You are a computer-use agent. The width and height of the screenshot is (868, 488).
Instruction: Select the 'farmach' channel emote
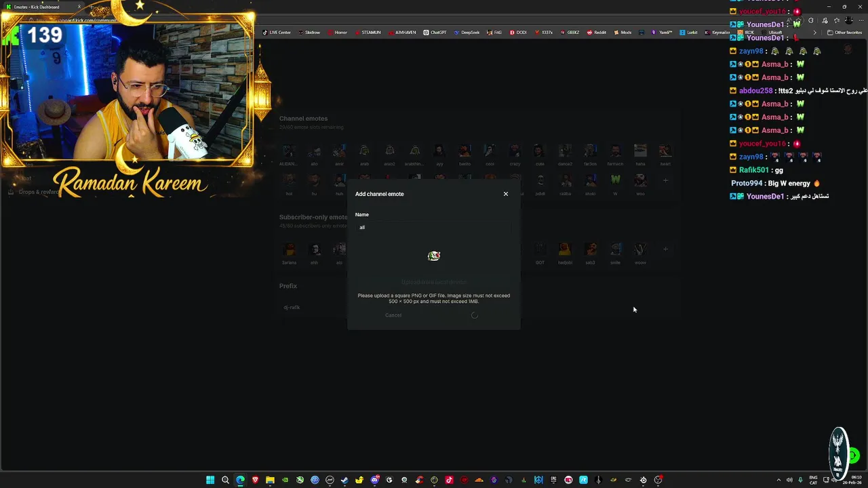615,150
